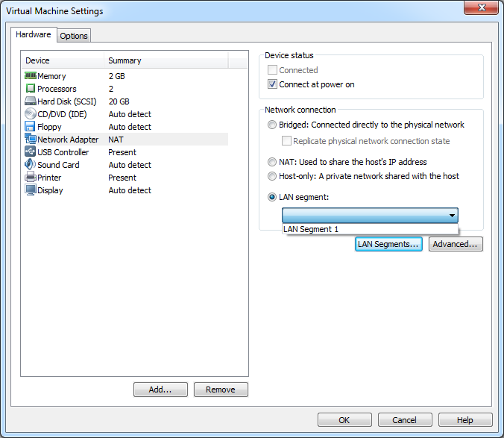
Task: Select the Hard Disk (SCSI) icon
Action: coord(31,101)
